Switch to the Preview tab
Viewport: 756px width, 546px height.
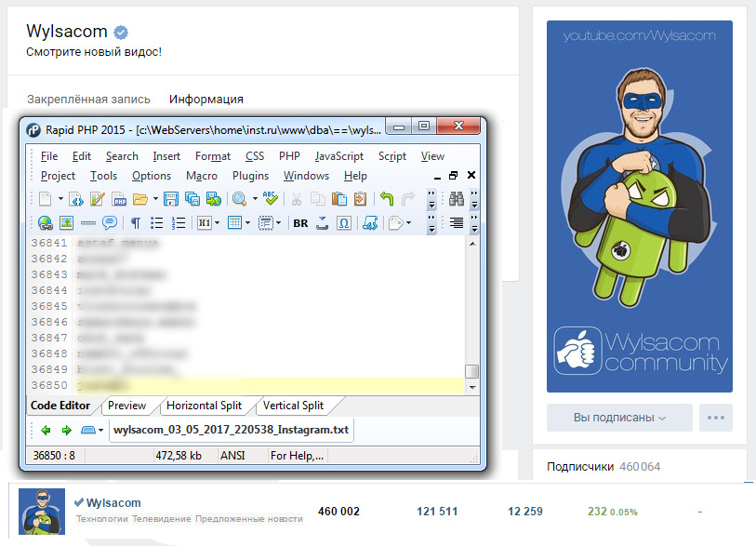point(127,406)
